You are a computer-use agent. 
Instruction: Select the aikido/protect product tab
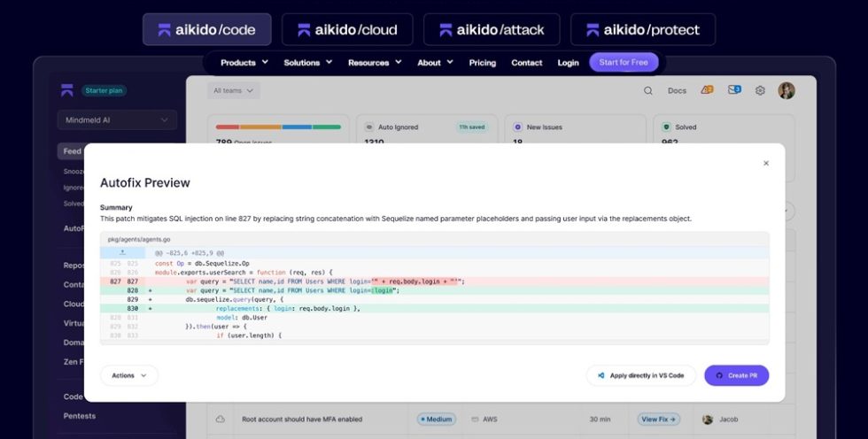pos(643,29)
